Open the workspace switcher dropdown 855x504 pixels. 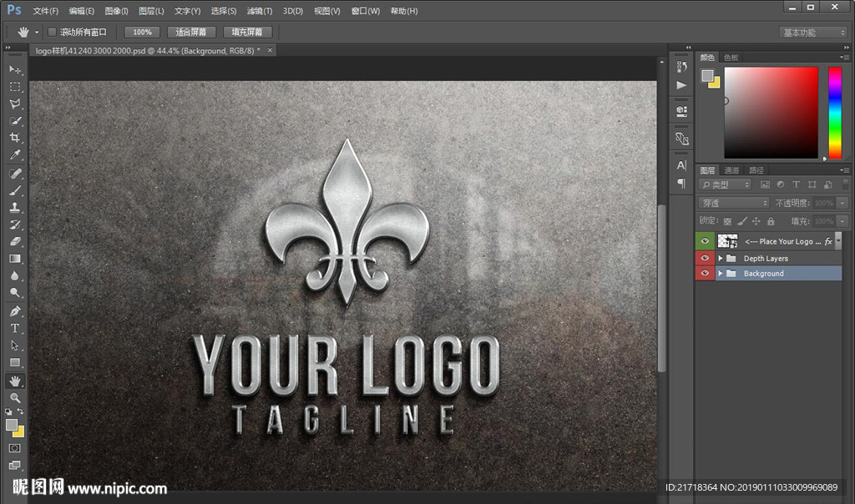coord(813,33)
